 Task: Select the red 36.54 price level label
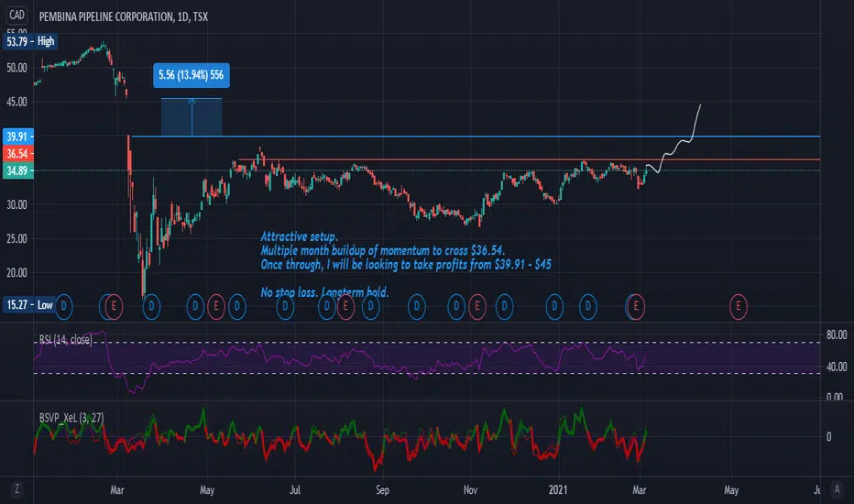pyautogui.click(x=18, y=154)
